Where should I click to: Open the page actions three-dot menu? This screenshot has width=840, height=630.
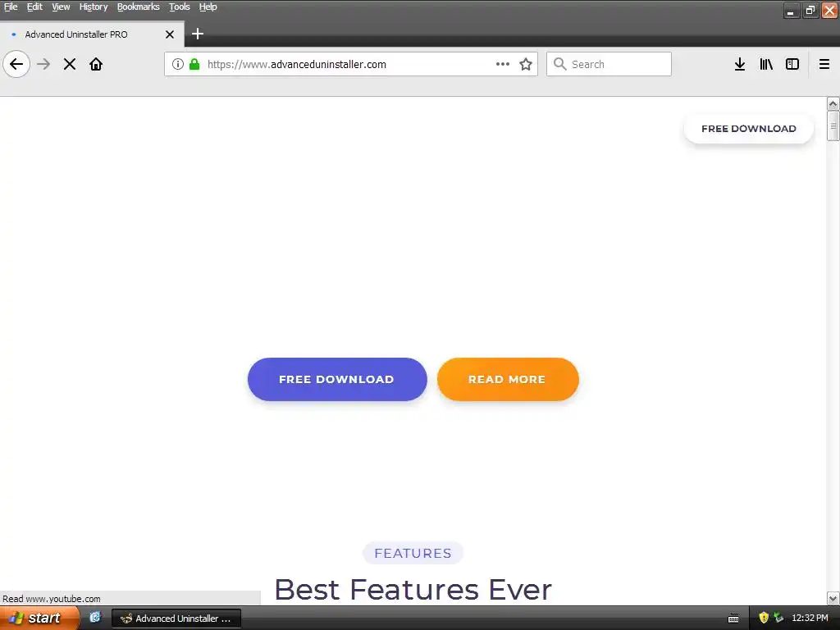503,64
